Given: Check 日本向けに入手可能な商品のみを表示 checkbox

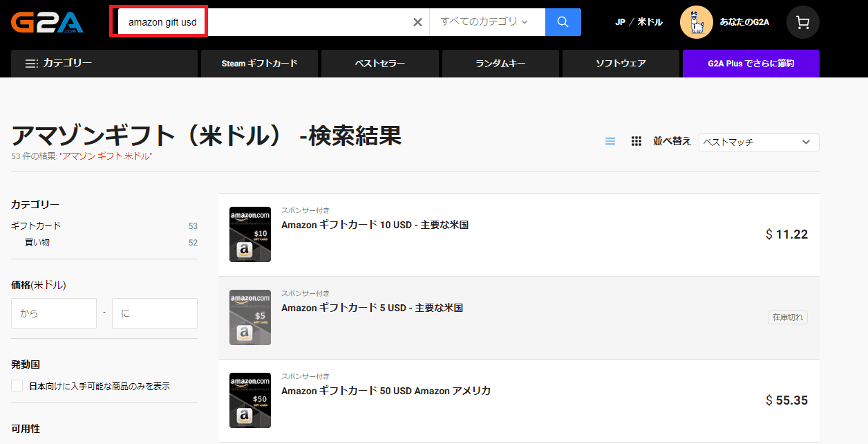Looking at the screenshot, I should tap(17, 386).
